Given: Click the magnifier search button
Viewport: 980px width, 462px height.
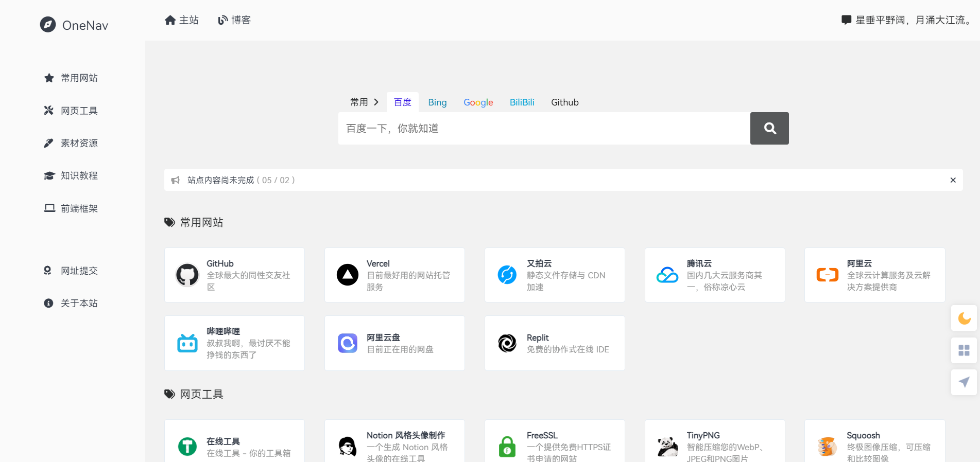Looking at the screenshot, I should [769, 129].
